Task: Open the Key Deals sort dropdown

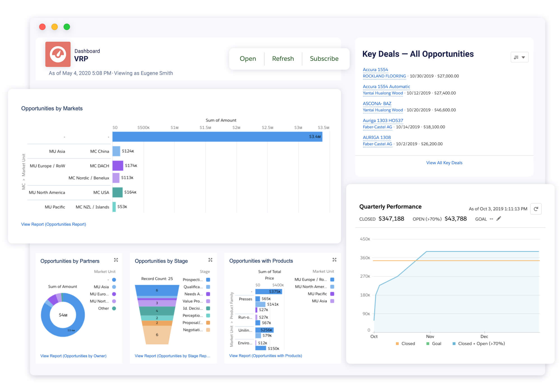Action: coord(519,57)
